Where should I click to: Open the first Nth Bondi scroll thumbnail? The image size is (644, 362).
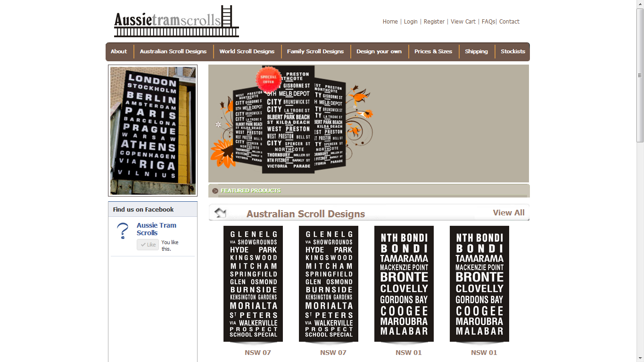(404, 284)
